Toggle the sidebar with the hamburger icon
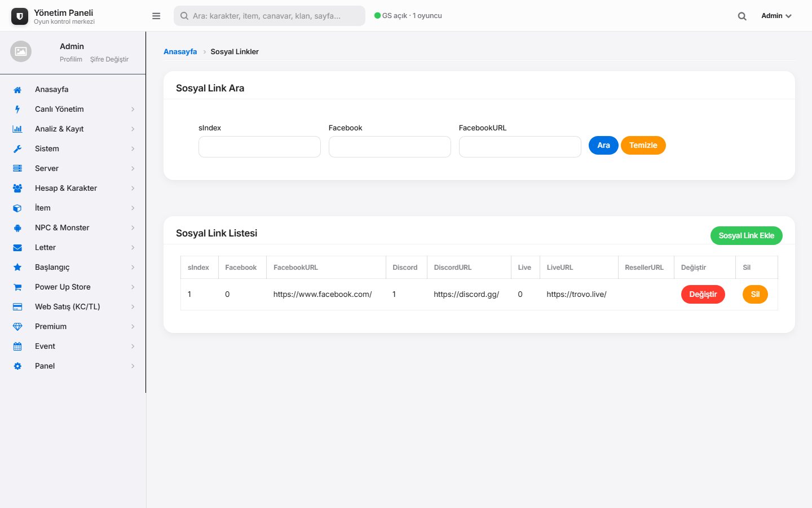Image resolution: width=812 pixels, height=508 pixels. [x=156, y=16]
